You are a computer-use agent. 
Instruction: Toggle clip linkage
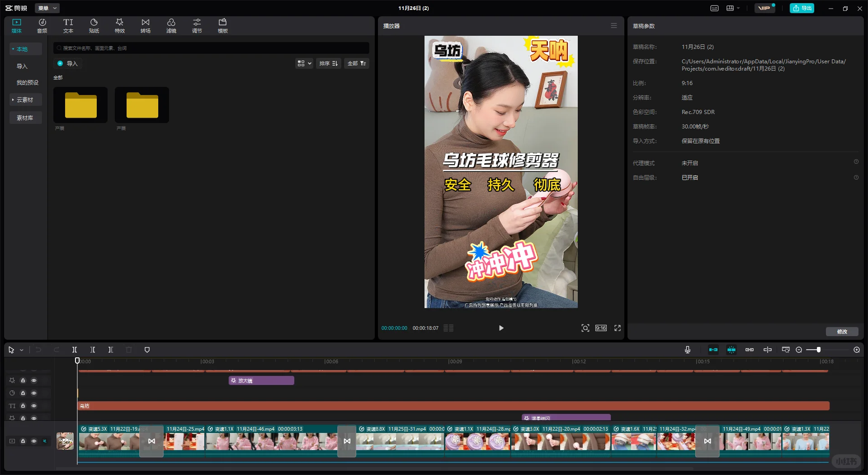(x=750, y=350)
